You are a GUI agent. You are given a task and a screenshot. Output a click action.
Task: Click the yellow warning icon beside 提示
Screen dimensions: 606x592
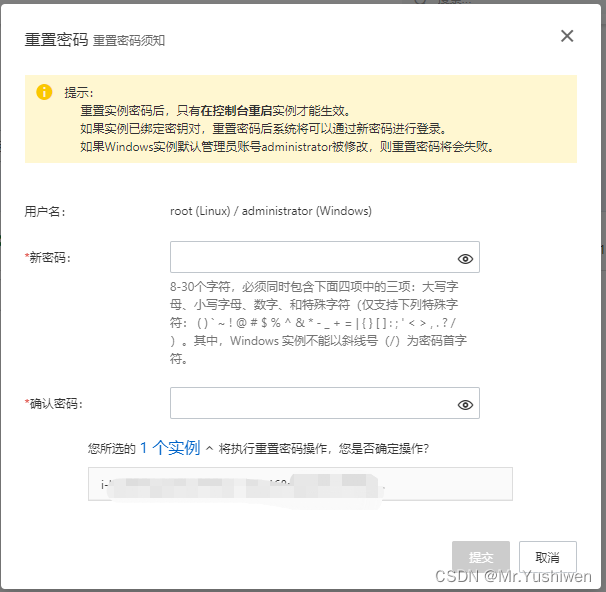point(44,92)
